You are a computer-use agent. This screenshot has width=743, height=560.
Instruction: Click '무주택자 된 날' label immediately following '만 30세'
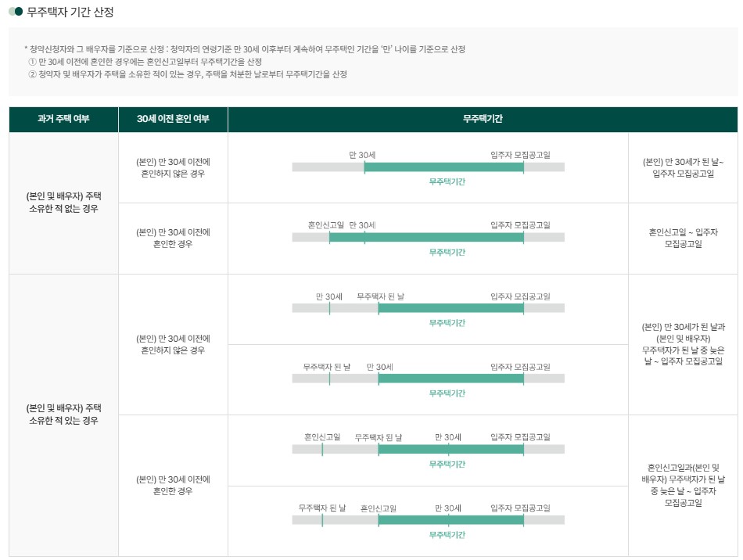coord(381,296)
